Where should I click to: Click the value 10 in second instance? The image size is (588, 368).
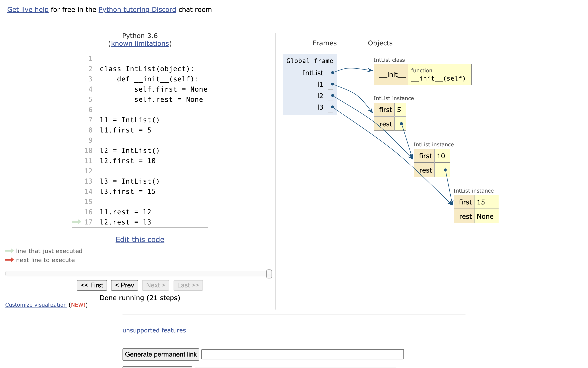pyautogui.click(x=441, y=156)
